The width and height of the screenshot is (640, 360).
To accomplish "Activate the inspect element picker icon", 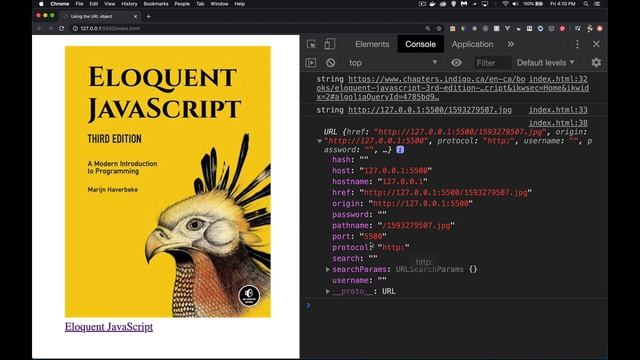I will coord(311,44).
